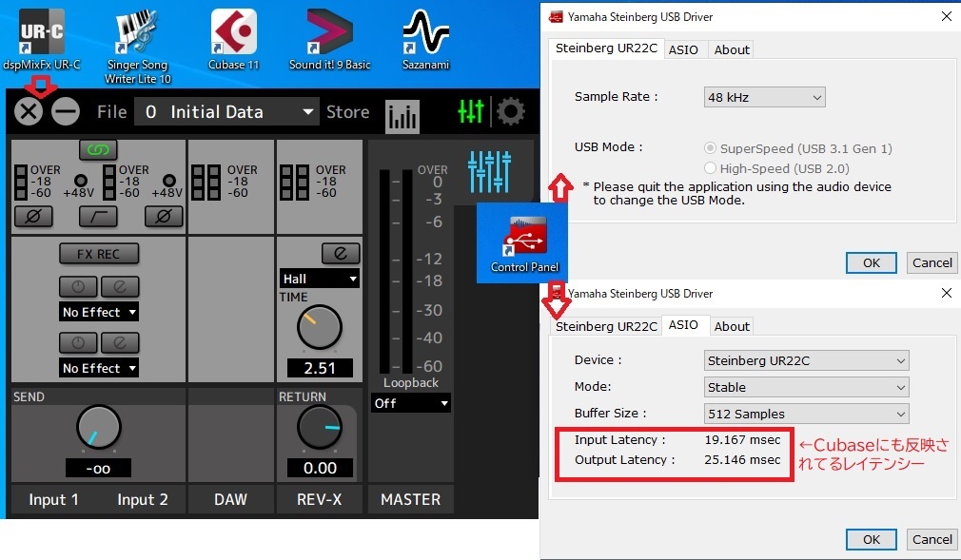Adjust the SEND knob
Screen dimensions: 961x560
click(98, 427)
